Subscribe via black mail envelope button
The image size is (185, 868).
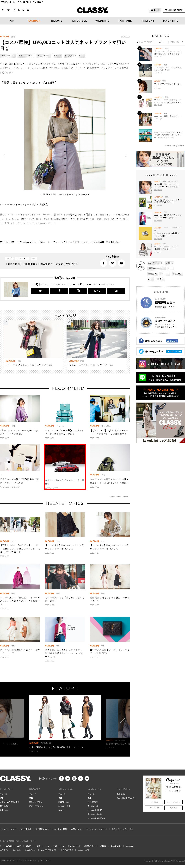point(116,291)
